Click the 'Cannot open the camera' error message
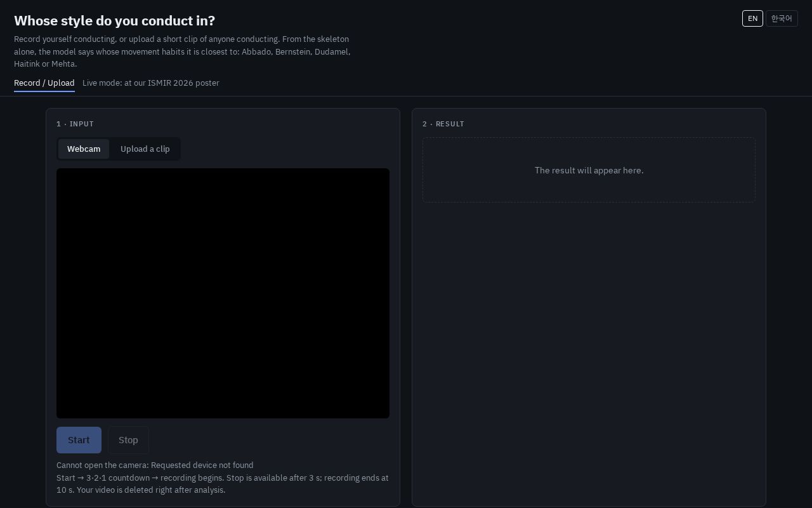The image size is (812, 508). pos(155,465)
